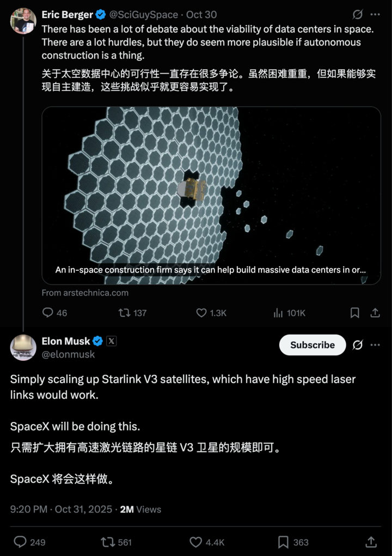
Task: Bookmark Elon Musk's tweet
Action: tap(283, 542)
